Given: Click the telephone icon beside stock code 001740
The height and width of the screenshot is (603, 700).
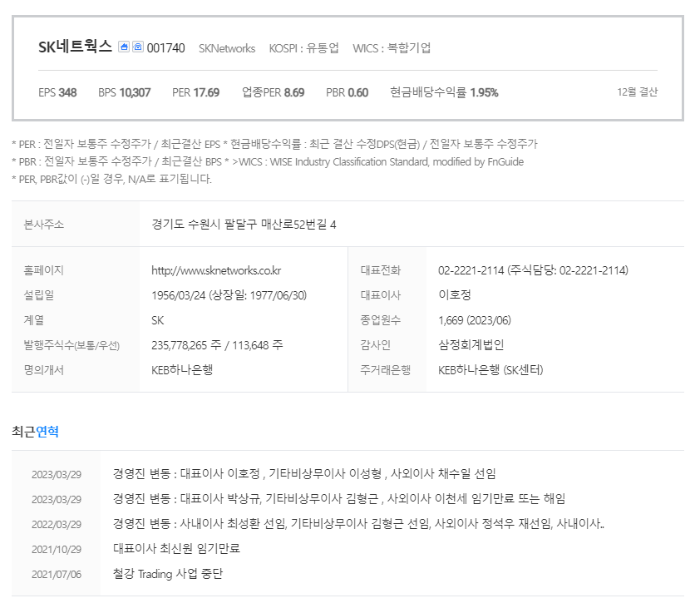Looking at the screenshot, I should 138,47.
